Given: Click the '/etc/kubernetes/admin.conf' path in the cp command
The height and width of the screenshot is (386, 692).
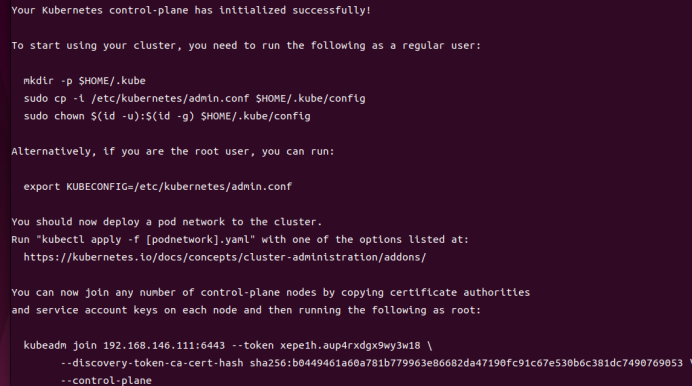Looking at the screenshot, I should (170, 98).
